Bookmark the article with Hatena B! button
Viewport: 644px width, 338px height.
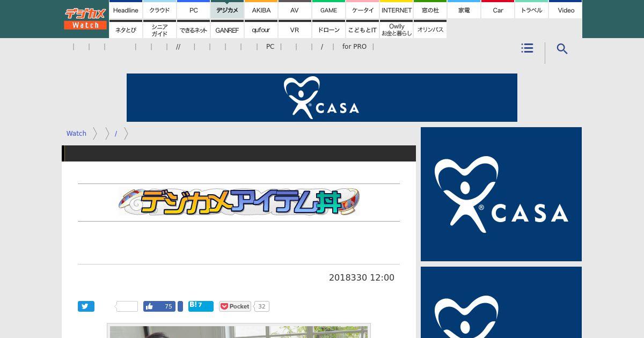pyautogui.click(x=201, y=306)
